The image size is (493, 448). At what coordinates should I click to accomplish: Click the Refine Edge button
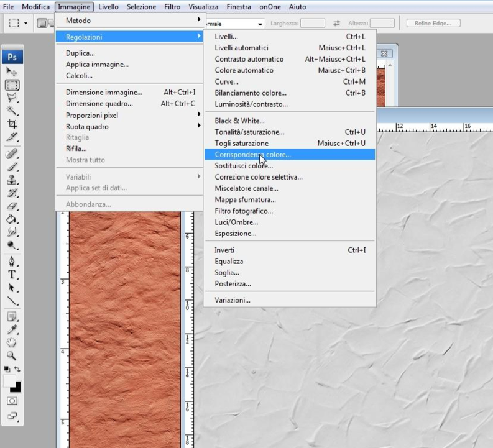tap(433, 24)
